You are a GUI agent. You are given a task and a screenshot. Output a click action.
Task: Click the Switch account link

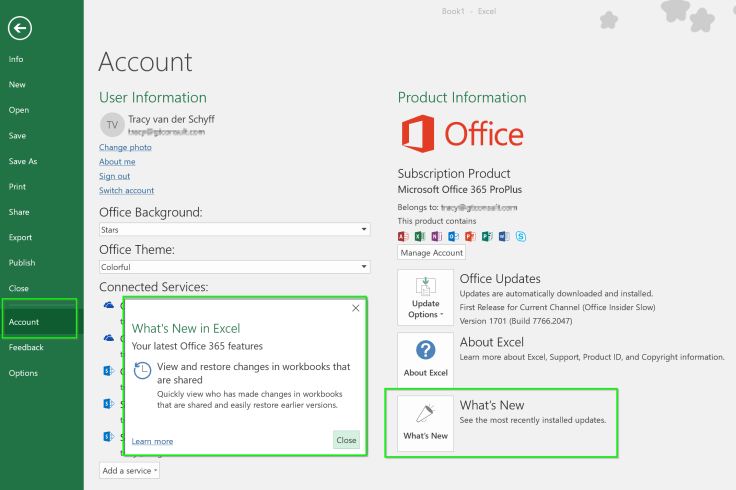coord(126,190)
